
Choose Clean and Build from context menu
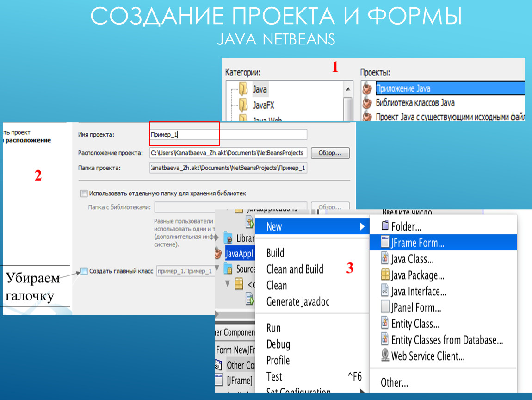[x=295, y=269]
